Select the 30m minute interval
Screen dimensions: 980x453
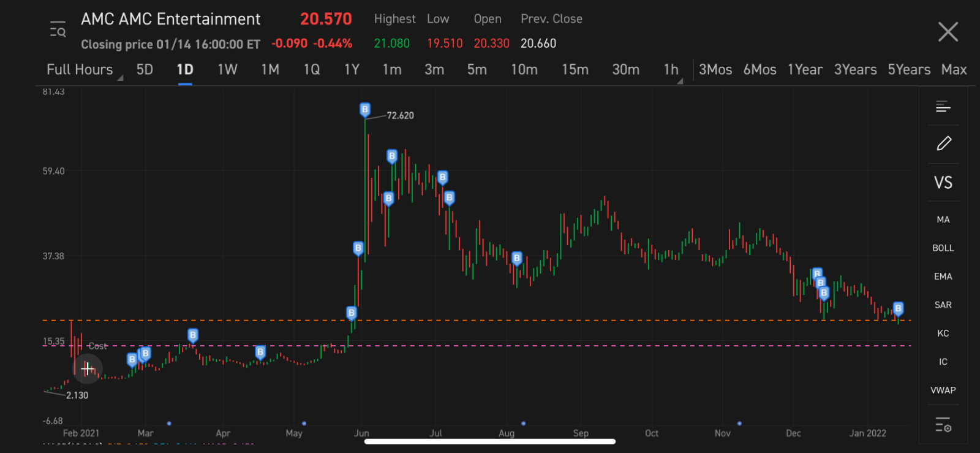point(625,69)
